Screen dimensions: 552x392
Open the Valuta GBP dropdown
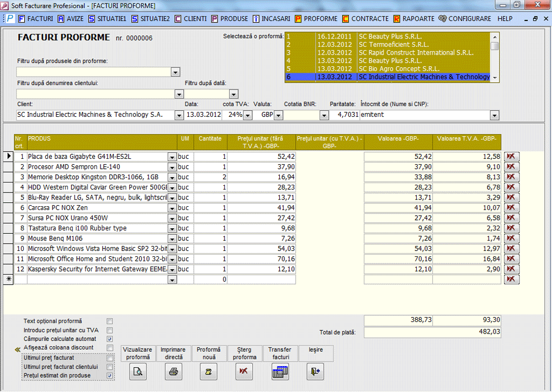[x=278, y=115]
